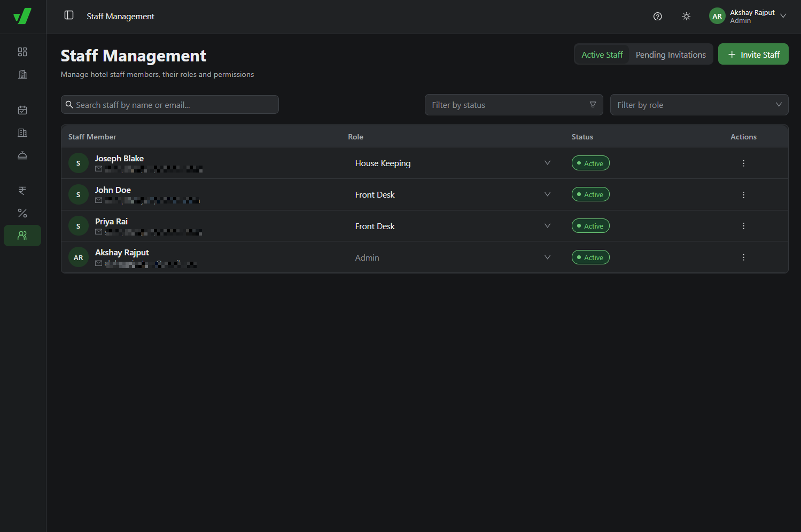This screenshot has height=532, width=801.
Task: Switch to the Pending Invitations tab
Action: (671, 54)
